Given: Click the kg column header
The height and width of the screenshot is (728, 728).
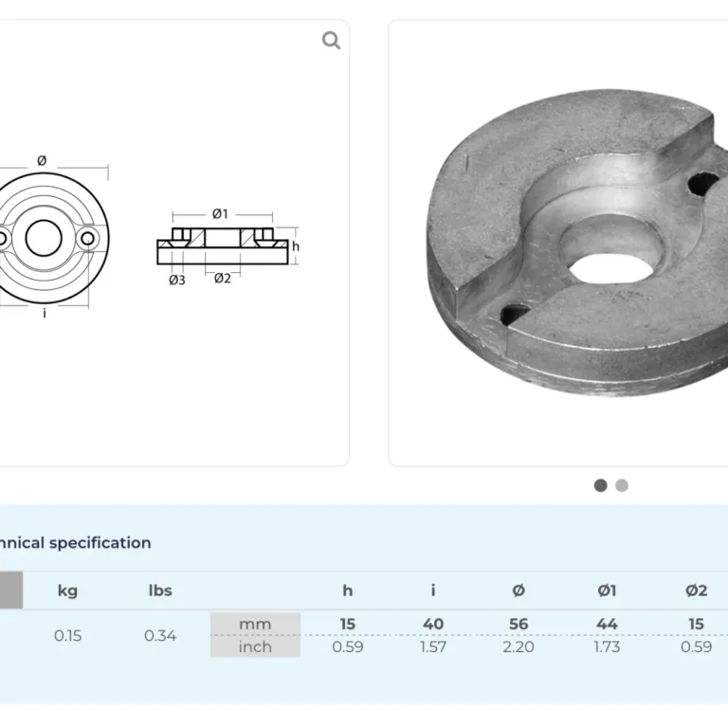Looking at the screenshot, I should pos(67,591).
